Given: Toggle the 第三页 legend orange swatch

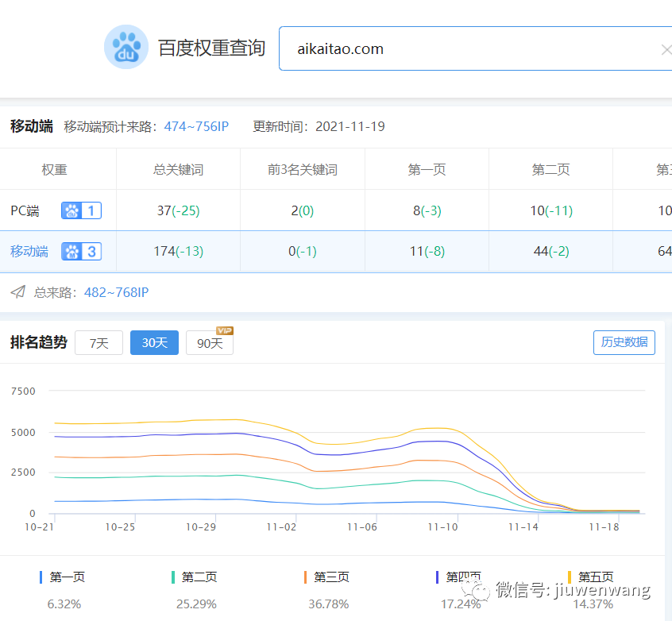Looking at the screenshot, I should click(x=305, y=577).
